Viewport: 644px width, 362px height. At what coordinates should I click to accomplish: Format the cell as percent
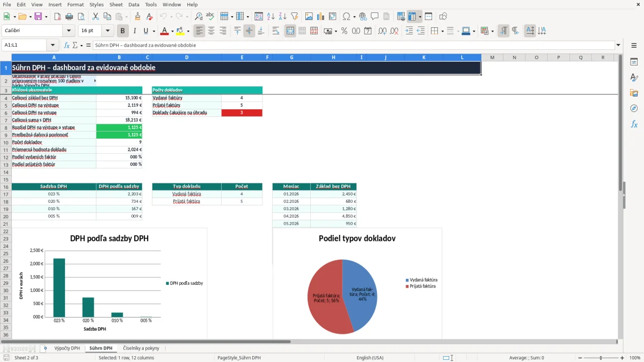click(x=344, y=31)
